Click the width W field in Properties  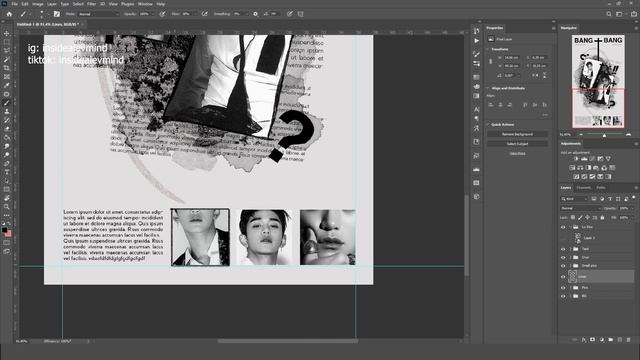coord(511,58)
